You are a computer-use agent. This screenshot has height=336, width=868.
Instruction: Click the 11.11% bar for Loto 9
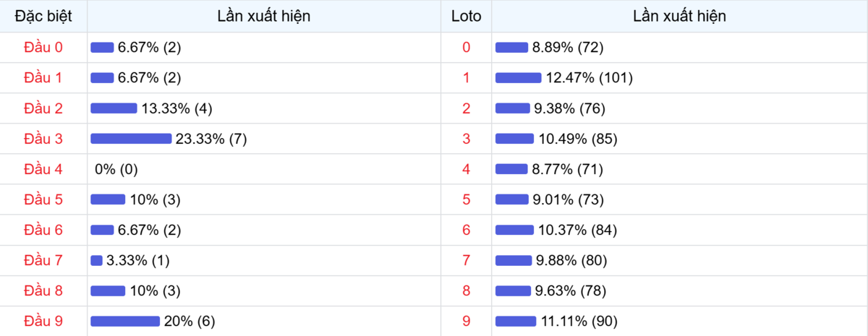[x=516, y=321]
